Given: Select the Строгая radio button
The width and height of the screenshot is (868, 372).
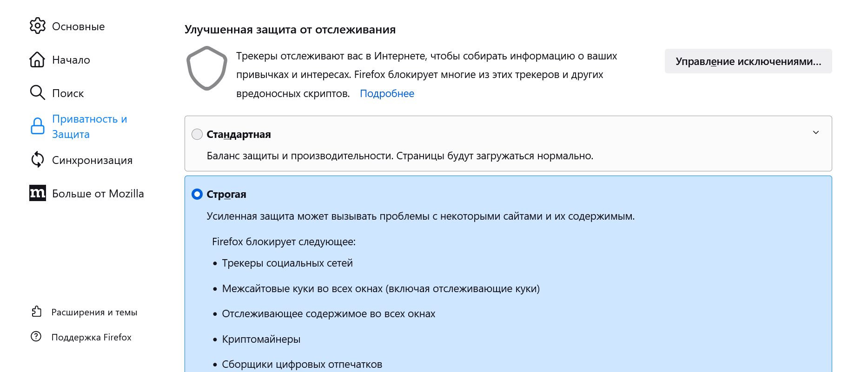Looking at the screenshot, I should tap(197, 194).
